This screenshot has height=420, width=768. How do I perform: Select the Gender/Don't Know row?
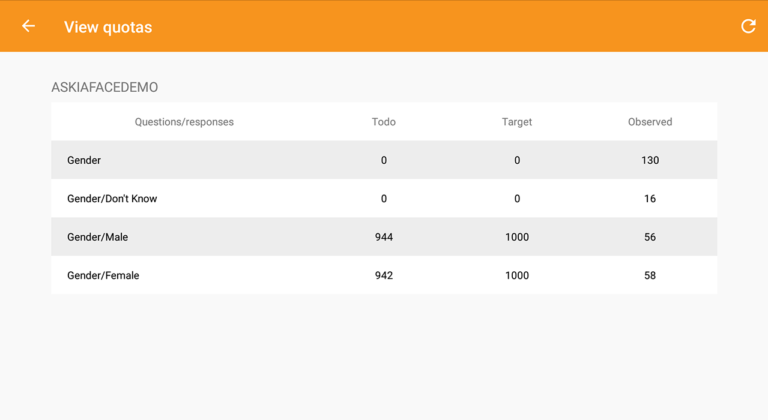click(384, 198)
